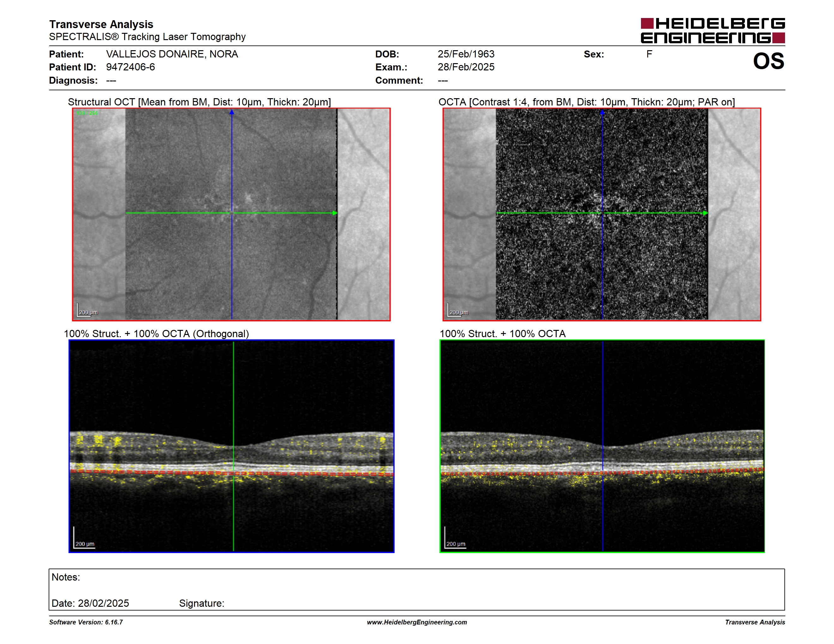Click the 'Diagnosis:' label

tap(73, 80)
